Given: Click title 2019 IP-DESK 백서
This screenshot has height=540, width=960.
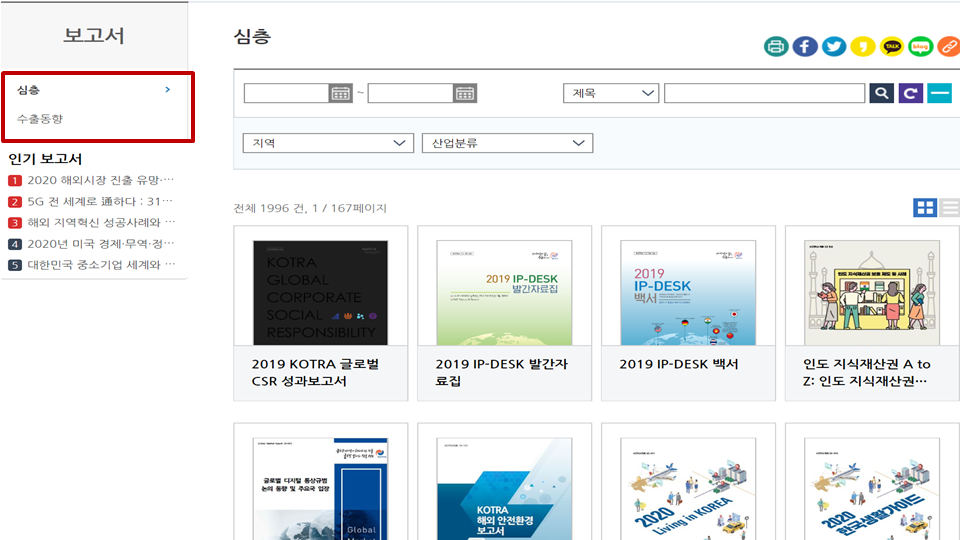Looking at the screenshot, I should click(678, 364).
